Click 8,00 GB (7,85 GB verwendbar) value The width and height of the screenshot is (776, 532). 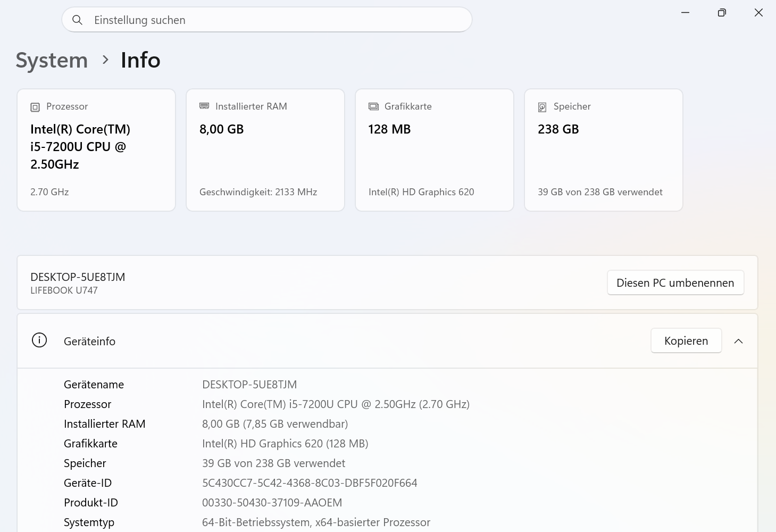pyautogui.click(x=275, y=424)
